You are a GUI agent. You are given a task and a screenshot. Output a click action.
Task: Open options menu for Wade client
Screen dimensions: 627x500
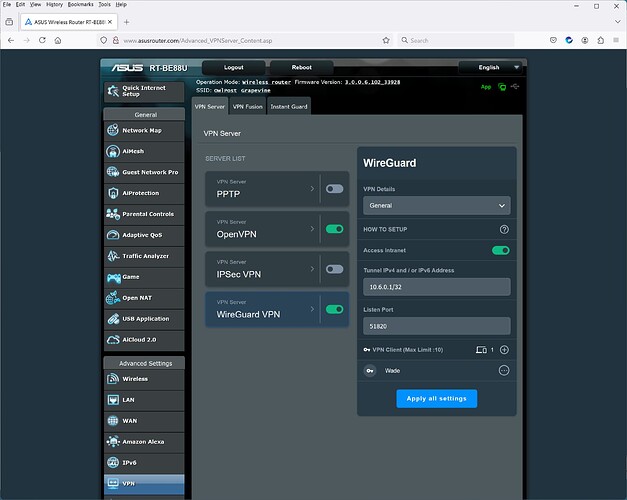click(504, 370)
